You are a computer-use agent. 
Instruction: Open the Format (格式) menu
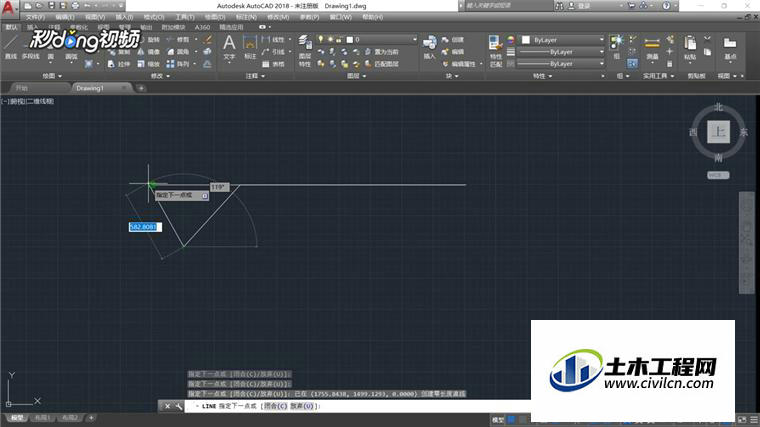(x=154, y=17)
